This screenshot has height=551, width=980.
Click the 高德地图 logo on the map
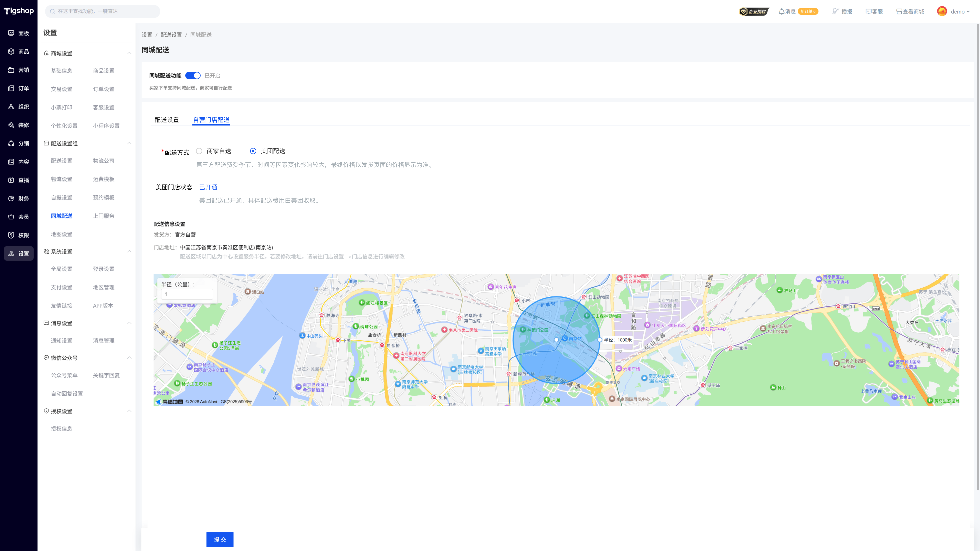(x=169, y=402)
